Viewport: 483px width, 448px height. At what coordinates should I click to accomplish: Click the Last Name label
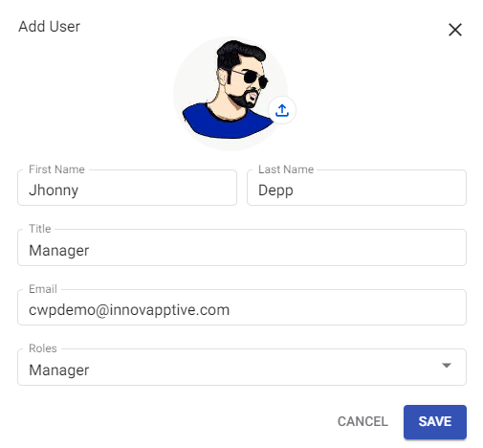(286, 169)
